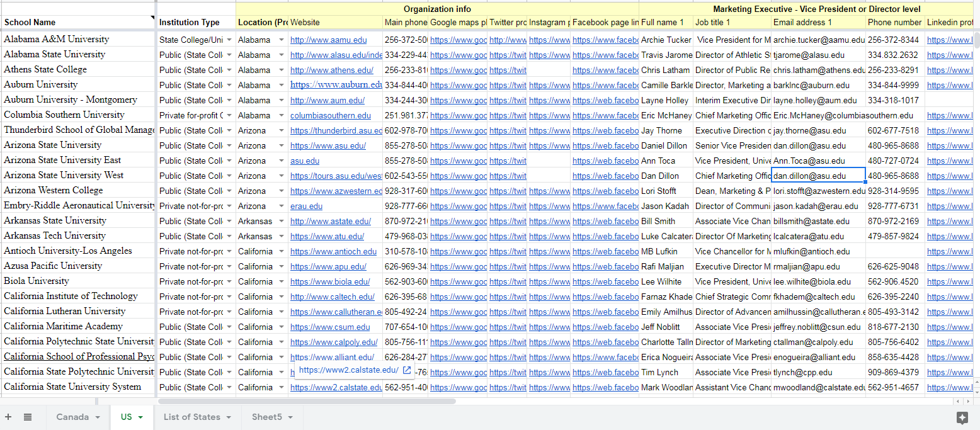Select the email cell lee.wilhite@biola.edu
Screen dimensions: 980x430
point(818,281)
